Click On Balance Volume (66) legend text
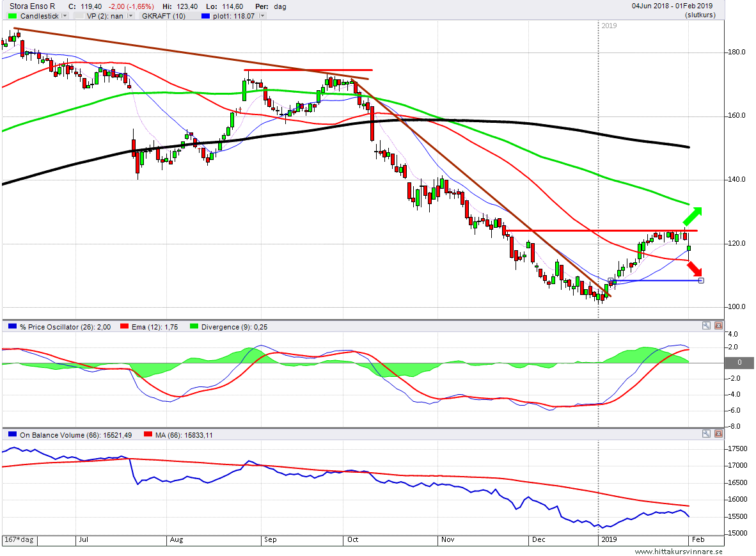The height and width of the screenshot is (556, 756). [75, 435]
